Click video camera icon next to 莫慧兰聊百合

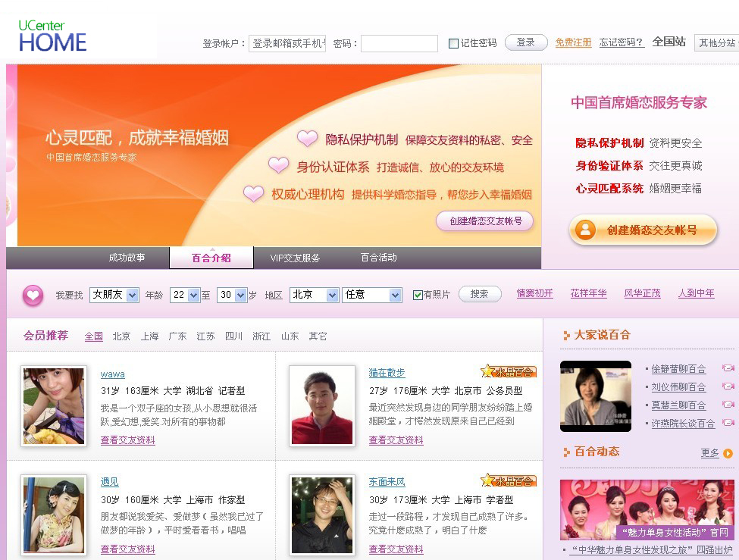coord(728,404)
